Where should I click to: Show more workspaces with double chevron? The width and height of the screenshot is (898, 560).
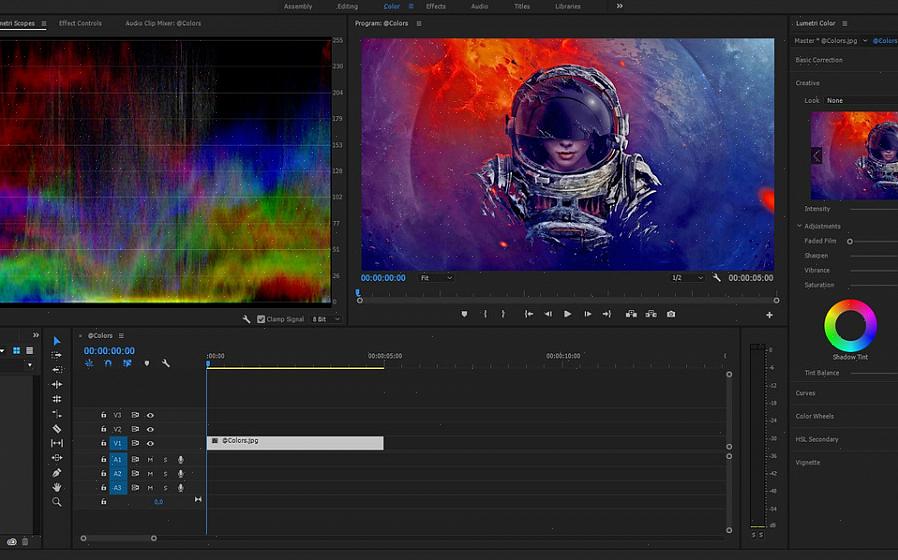(619, 6)
